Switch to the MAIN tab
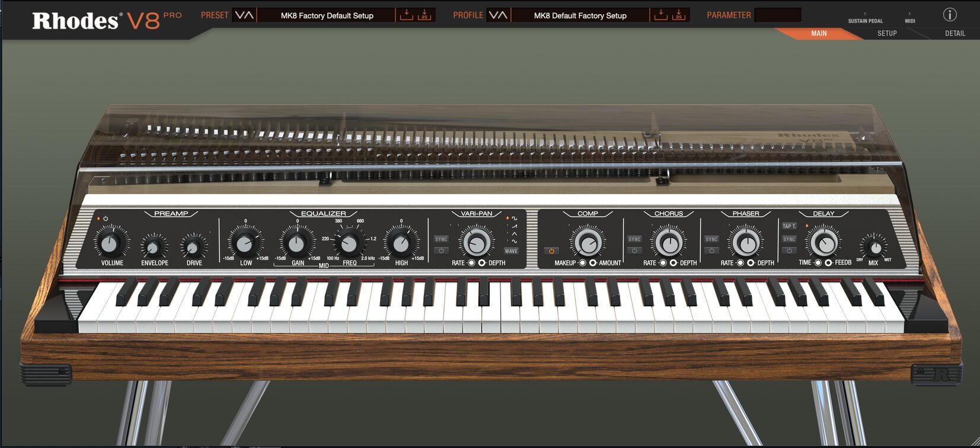The width and height of the screenshot is (980, 448). pos(819,33)
